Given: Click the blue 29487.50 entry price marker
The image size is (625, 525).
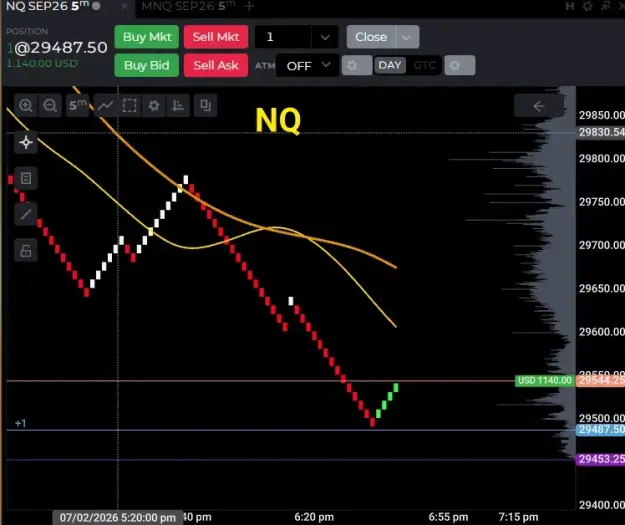Looking at the screenshot, I should coord(601,430).
